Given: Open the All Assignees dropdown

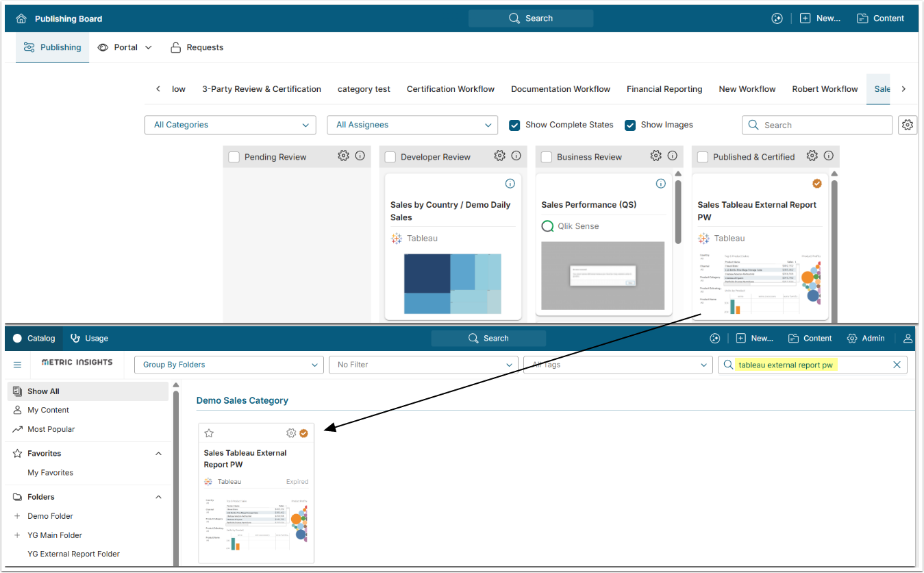Looking at the screenshot, I should [x=412, y=125].
